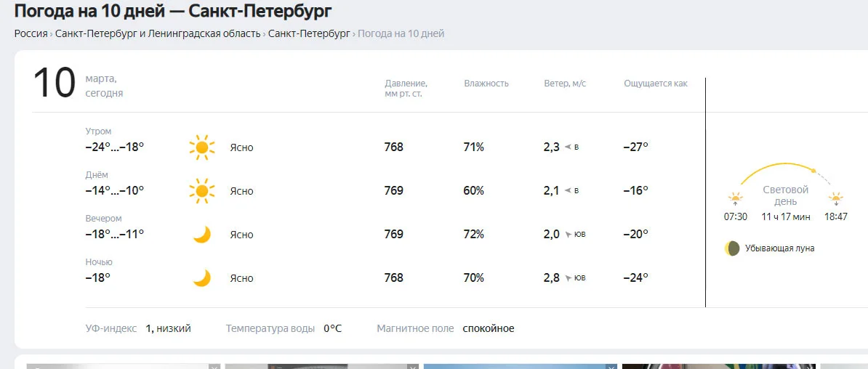Click the morning temperature −24°...−18°
Screen dimensions: 868x369
tap(115, 147)
